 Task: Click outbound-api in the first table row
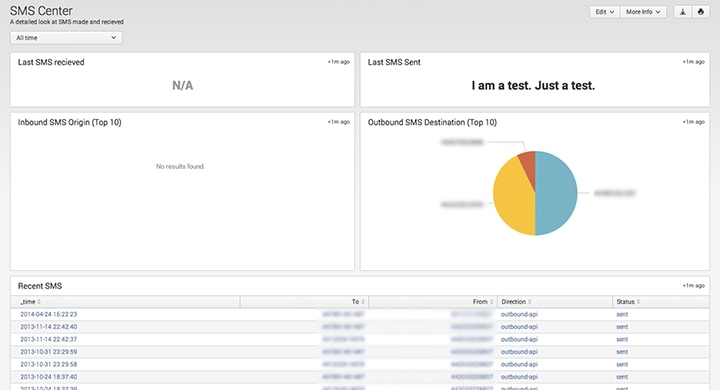point(519,314)
